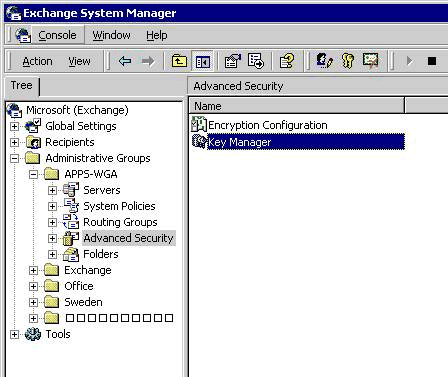The height and width of the screenshot is (377, 448).
Task: Click the Administrative Groups folder icon
Action: click(x=33, y=158)
